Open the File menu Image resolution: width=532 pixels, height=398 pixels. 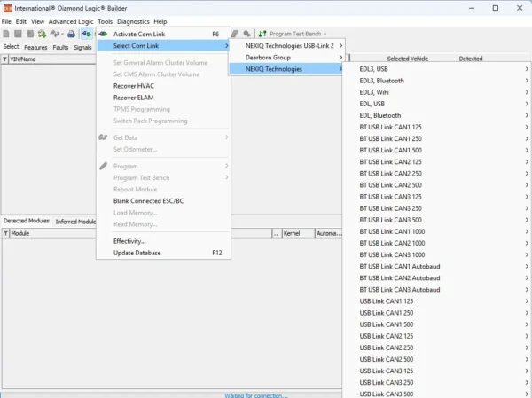[x=6, y=21]
